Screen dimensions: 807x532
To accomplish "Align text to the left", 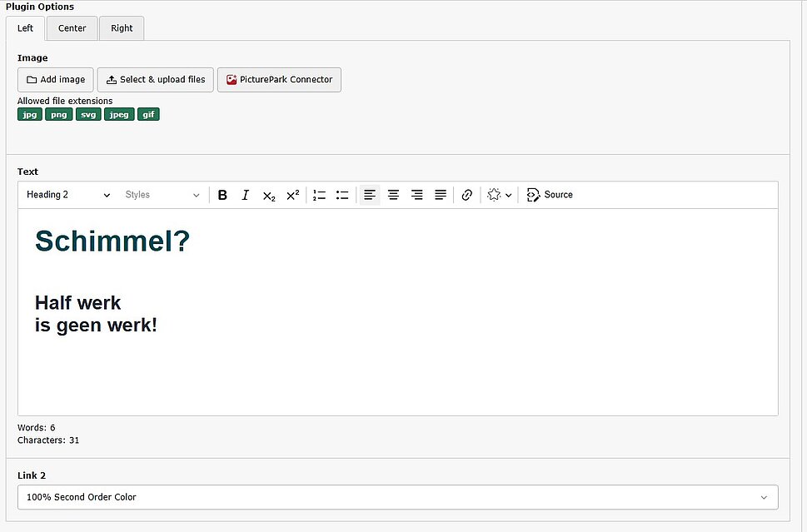I will 370,195.
